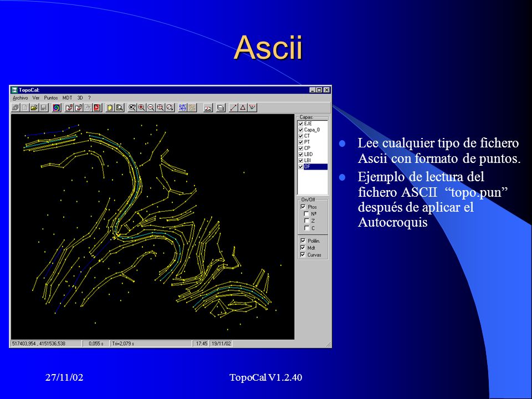This screenshot has height=399, width=532.
Task: Click the Tri=2,079 s status field
Action: pyautogui.click(x=151, y=344)
